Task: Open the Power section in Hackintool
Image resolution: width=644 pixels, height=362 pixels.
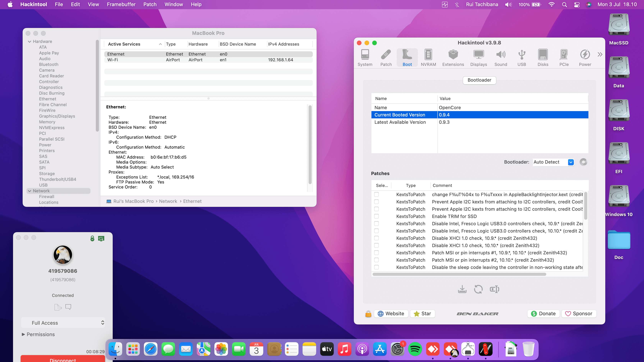Action: 585,57
